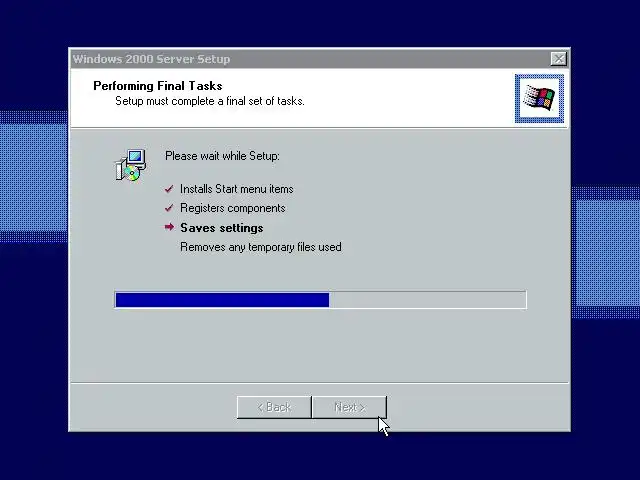Click the red arrow beside Saves settings
This screenshot has height=480, width=640.
(x=169, y=227)
